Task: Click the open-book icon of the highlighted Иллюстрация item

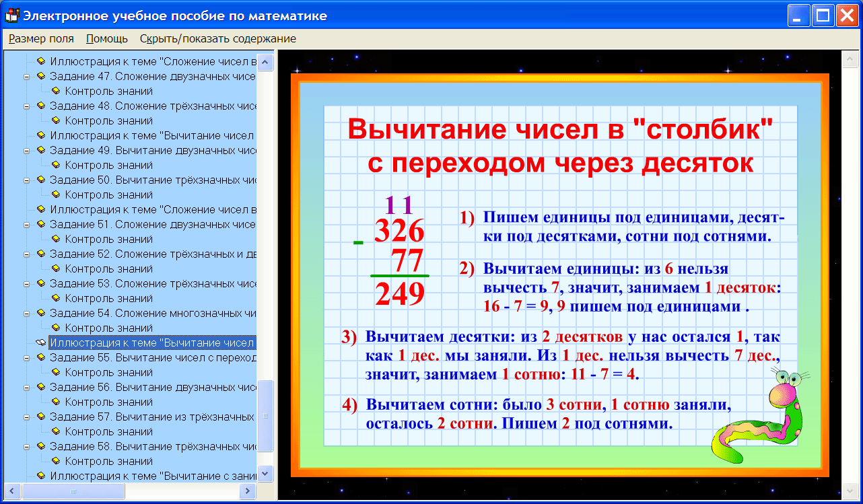Action: click(40, 343)
